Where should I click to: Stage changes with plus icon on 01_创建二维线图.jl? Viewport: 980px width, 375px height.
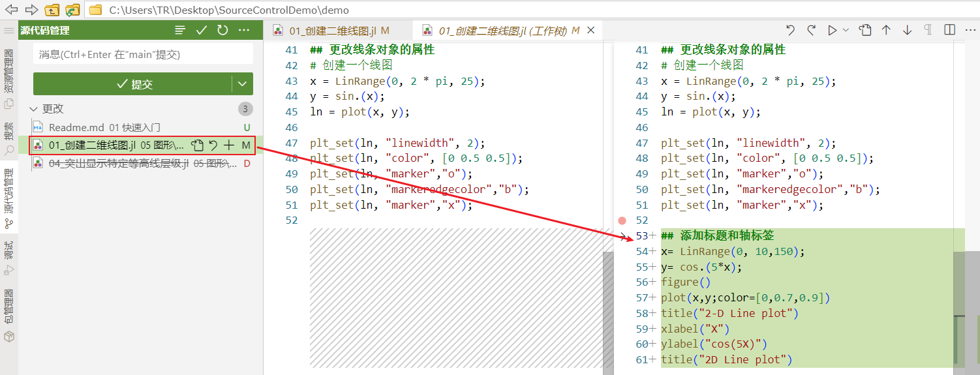[228, 145]
